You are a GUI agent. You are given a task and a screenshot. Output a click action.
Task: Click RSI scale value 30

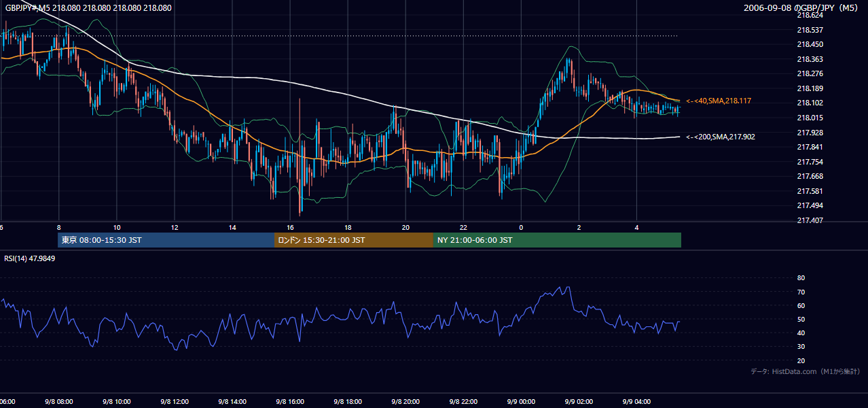click(x=801, y=346)
